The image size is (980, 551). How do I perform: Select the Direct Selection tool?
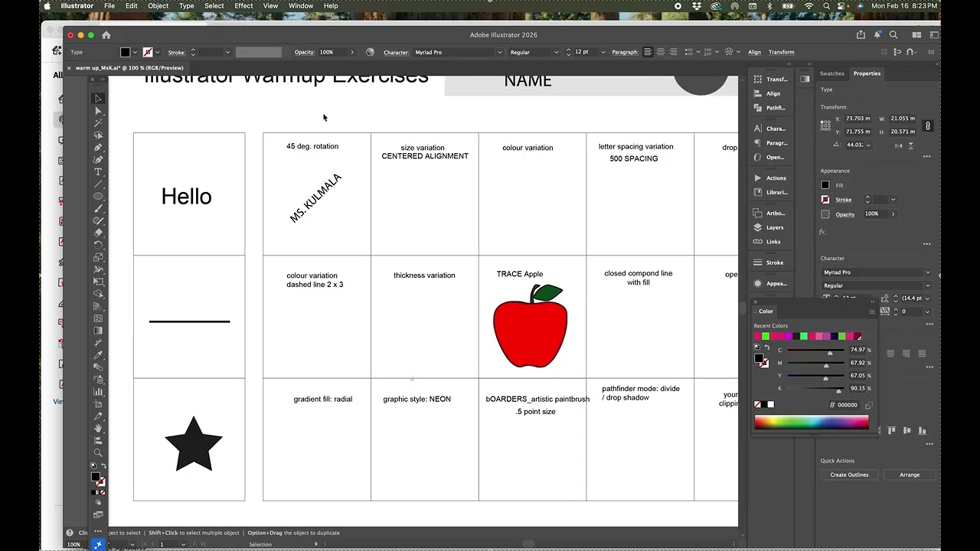[98, 111]
